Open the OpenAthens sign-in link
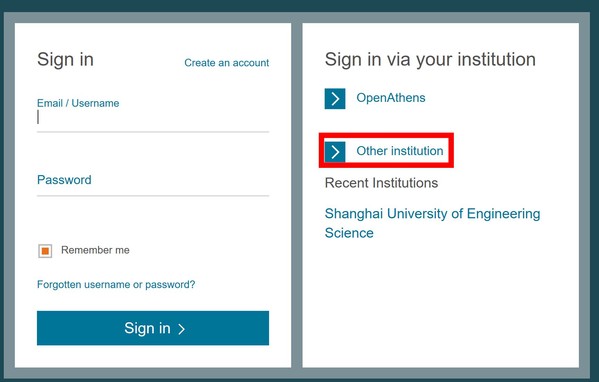The width and height of the screenshot is (599, 382). tap(390, 98)
